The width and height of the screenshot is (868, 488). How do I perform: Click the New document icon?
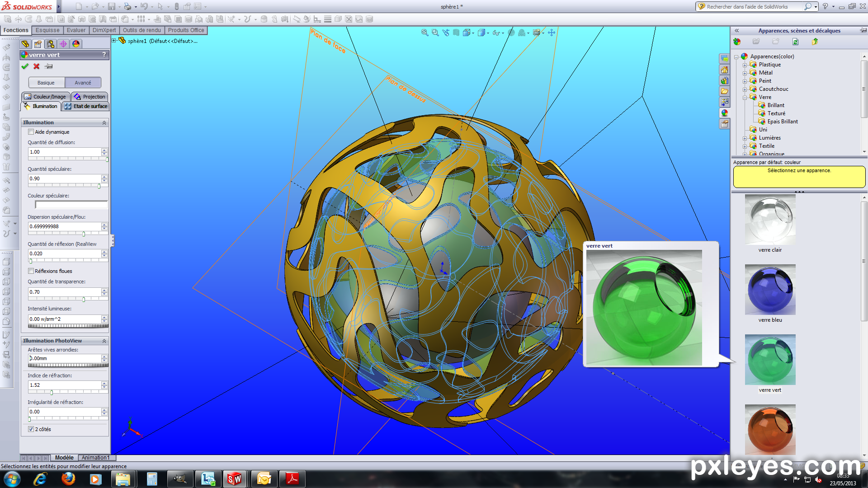[79, 7]
